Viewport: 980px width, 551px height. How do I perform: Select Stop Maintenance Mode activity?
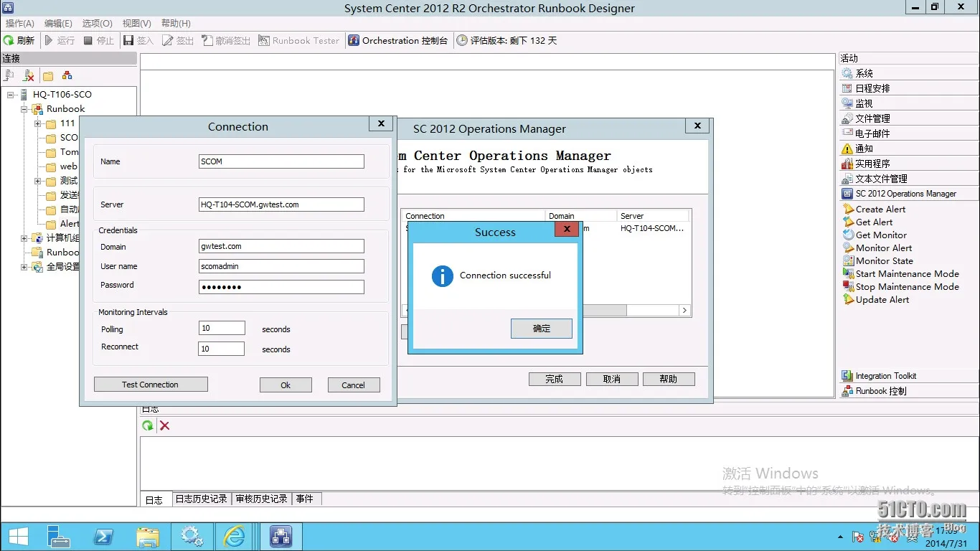click(900, 287)
